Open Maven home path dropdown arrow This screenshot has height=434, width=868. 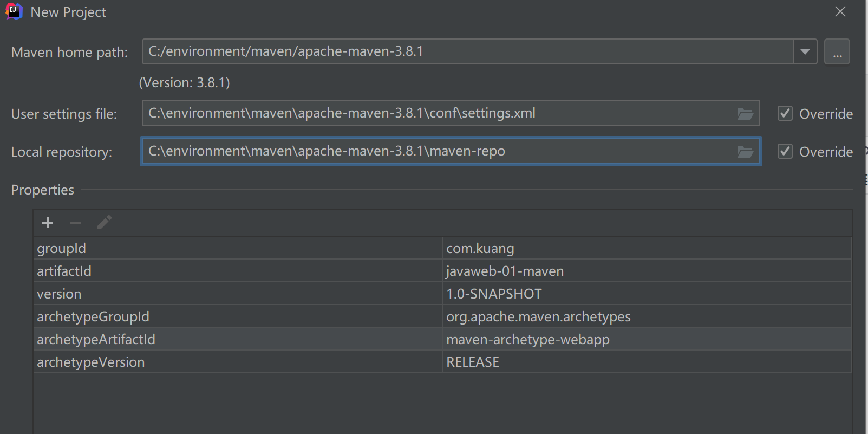coord(805,51)
